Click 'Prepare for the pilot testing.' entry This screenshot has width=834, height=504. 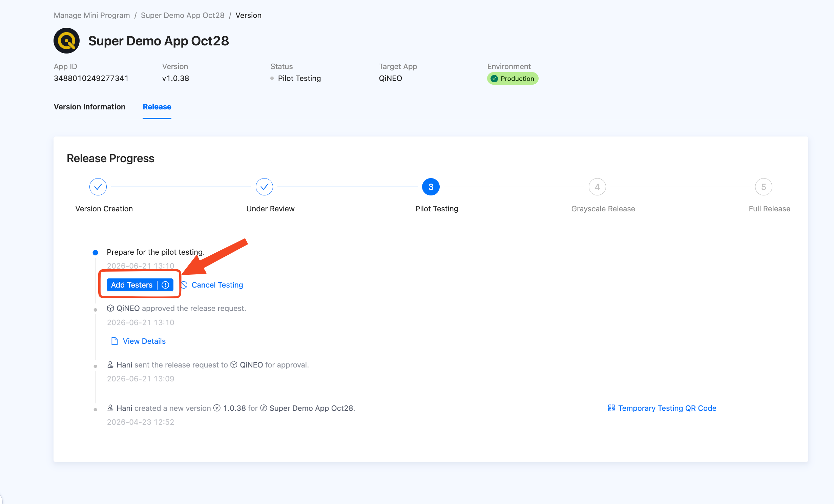point(155,252)
